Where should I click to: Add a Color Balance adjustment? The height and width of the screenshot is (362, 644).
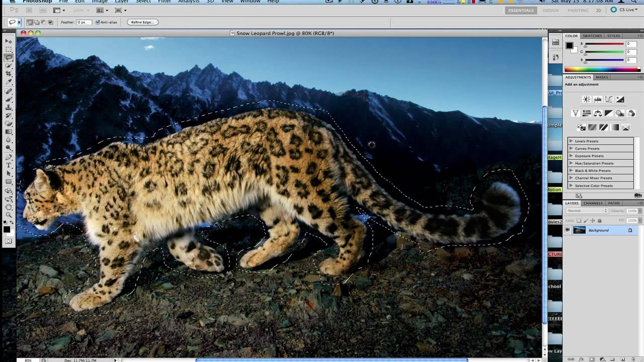click(x=598, y=114)
